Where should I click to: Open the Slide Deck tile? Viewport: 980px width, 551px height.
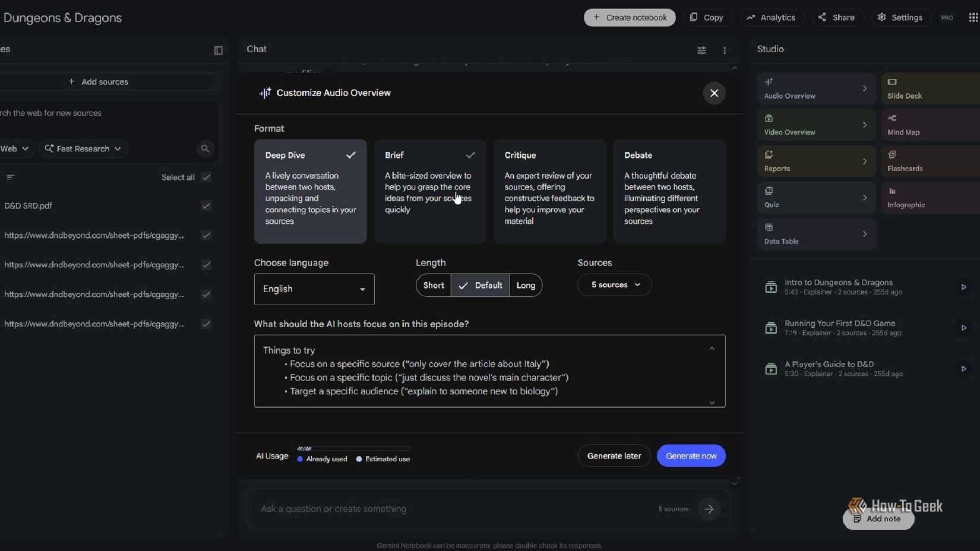point(931,88)
